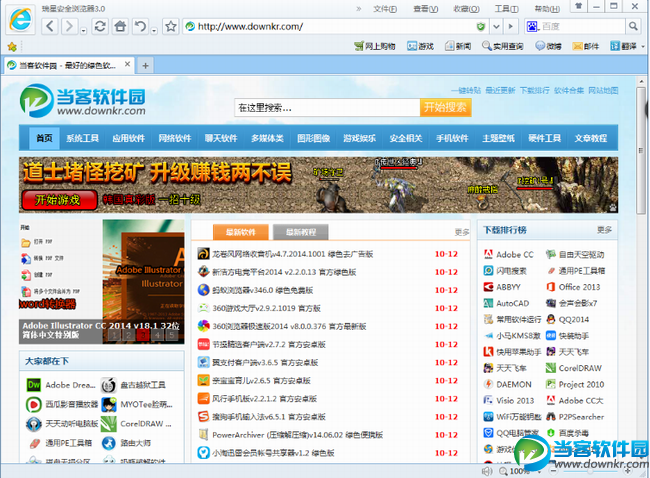Open the 邮件 bookmark

pyautogui.click(x=586, y=46)
